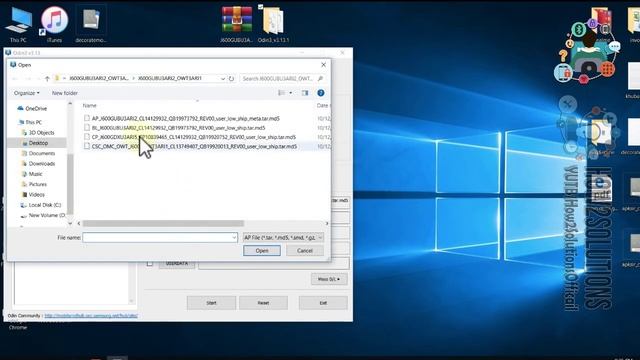Screen dimensions: 640x360
Task: Sort files by Name column
Action: click(x=90, y=106)
